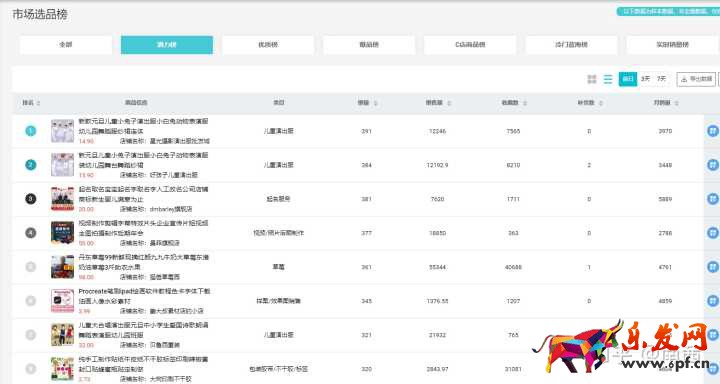This screenshot has width=720, height=384.
Task: Sort by the last column sort arrows
Action: coord(677,103)
